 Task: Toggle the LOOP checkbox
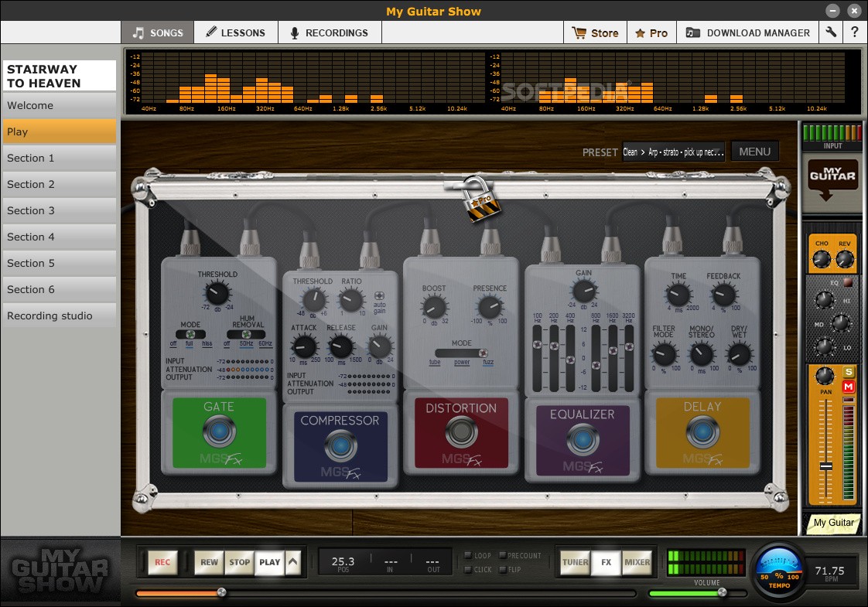[468, 555]
